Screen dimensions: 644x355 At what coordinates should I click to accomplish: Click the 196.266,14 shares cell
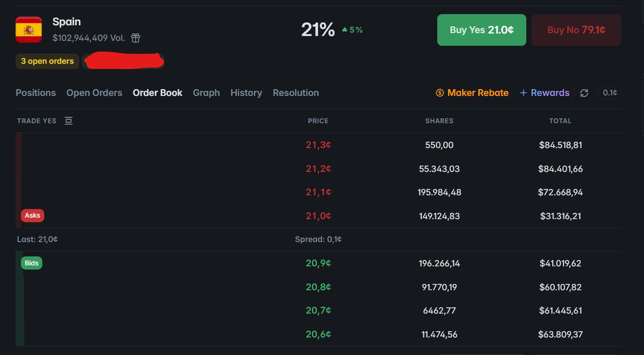[x=440, y=263]
